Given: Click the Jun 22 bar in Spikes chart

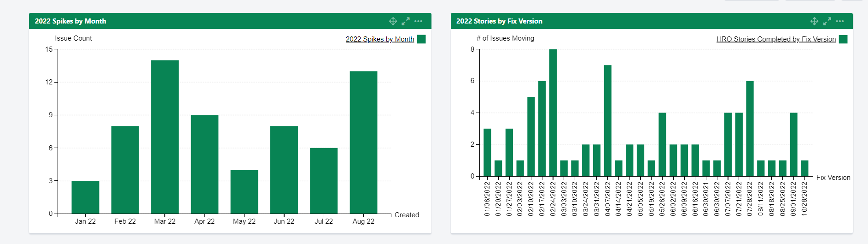Looking at the screenshot, I should pyautogui.click(x=284, y=170).
